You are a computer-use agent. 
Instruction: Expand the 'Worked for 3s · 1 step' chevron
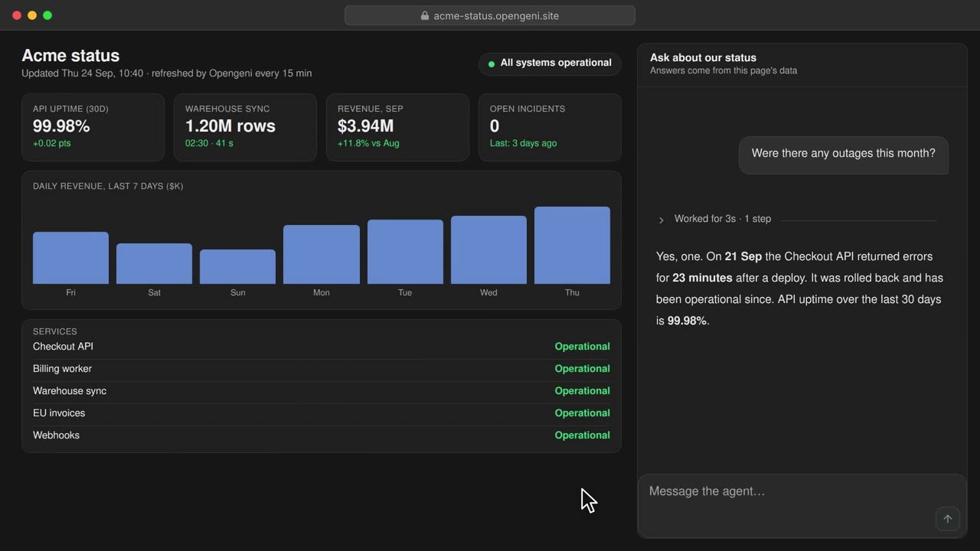[x=661, y=220]
